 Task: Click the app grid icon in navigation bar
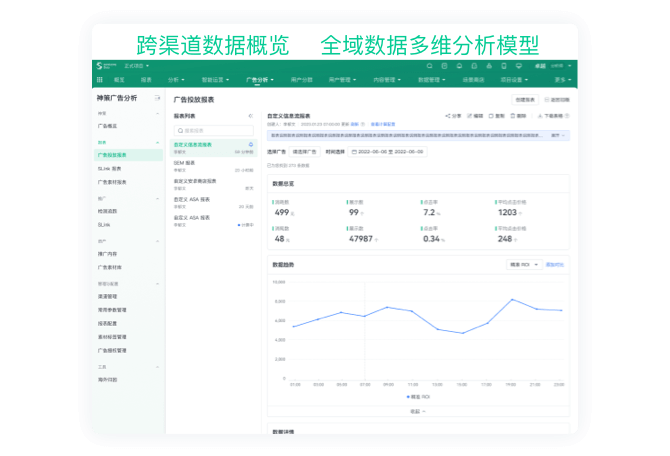click(x=100, y=79)
